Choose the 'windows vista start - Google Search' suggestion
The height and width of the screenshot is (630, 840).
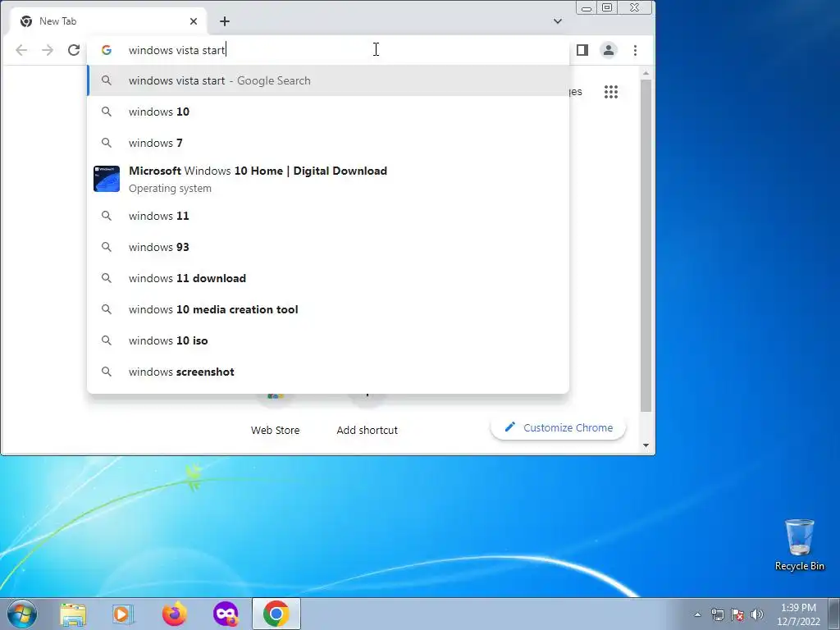(x=328, y=80)
